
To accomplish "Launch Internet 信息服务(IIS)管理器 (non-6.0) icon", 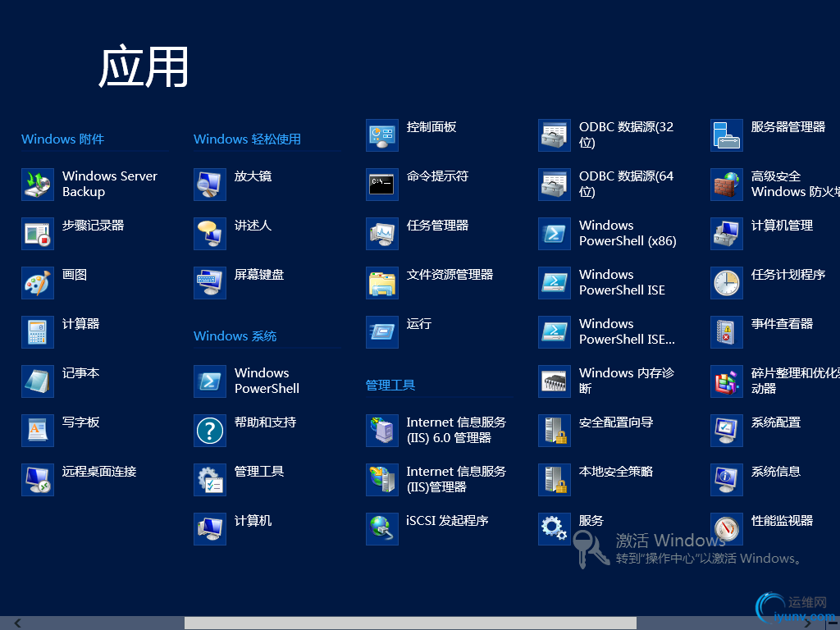I will point(382,481).
